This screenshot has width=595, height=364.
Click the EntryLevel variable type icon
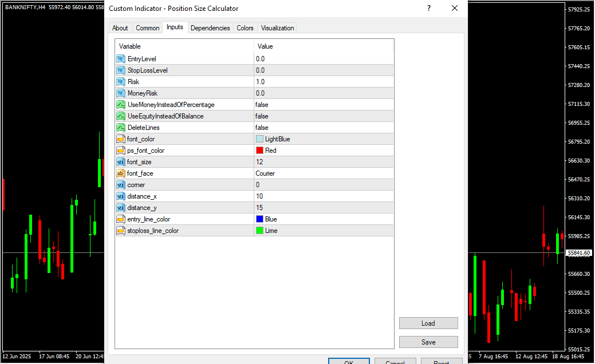120,59
